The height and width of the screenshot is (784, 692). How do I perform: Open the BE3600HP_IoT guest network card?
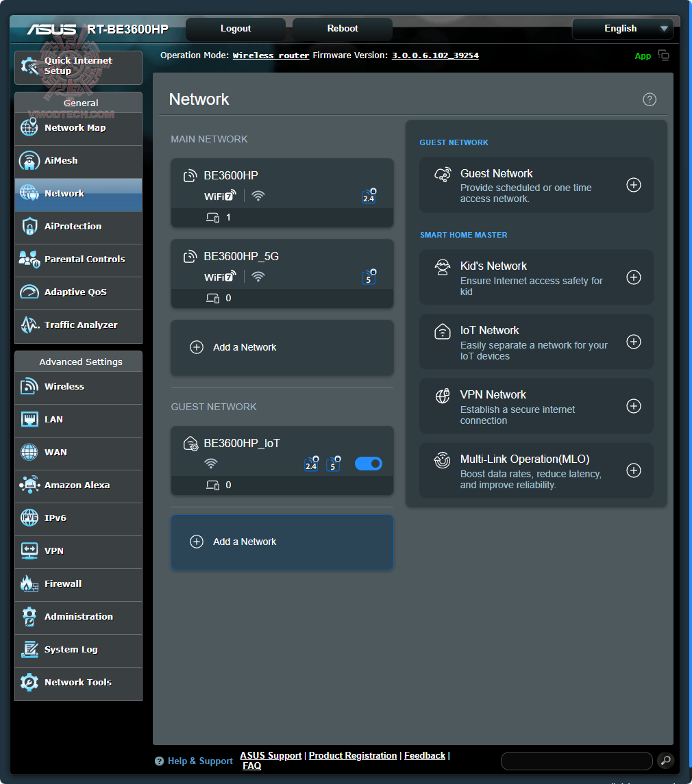(x=282, y=461)
